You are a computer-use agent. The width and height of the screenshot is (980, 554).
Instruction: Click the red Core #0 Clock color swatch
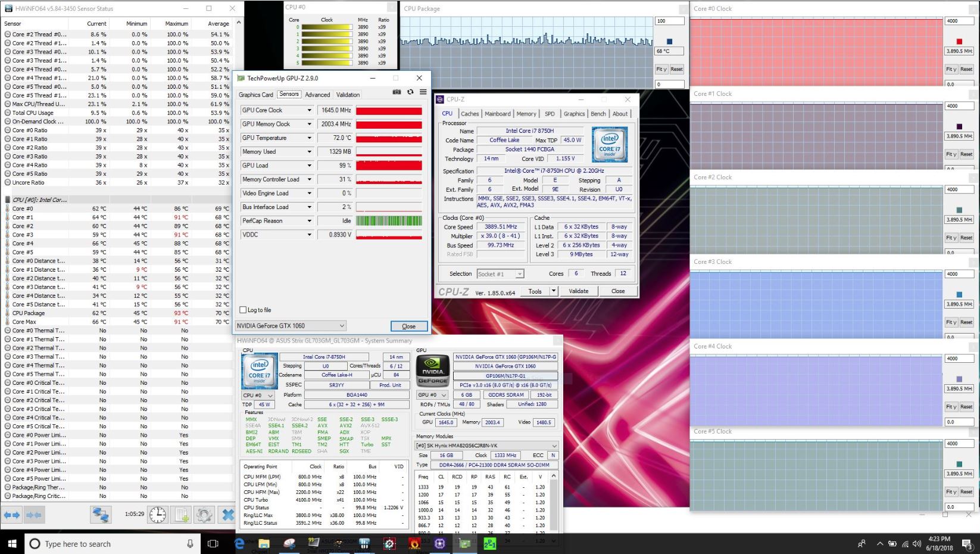tap(959, 42)
